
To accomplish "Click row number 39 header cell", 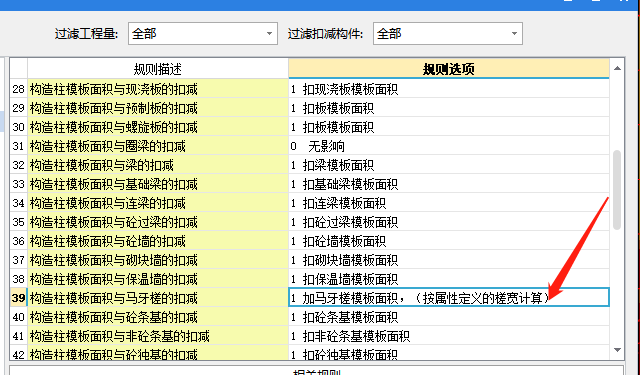I will (x=18, y=298).
